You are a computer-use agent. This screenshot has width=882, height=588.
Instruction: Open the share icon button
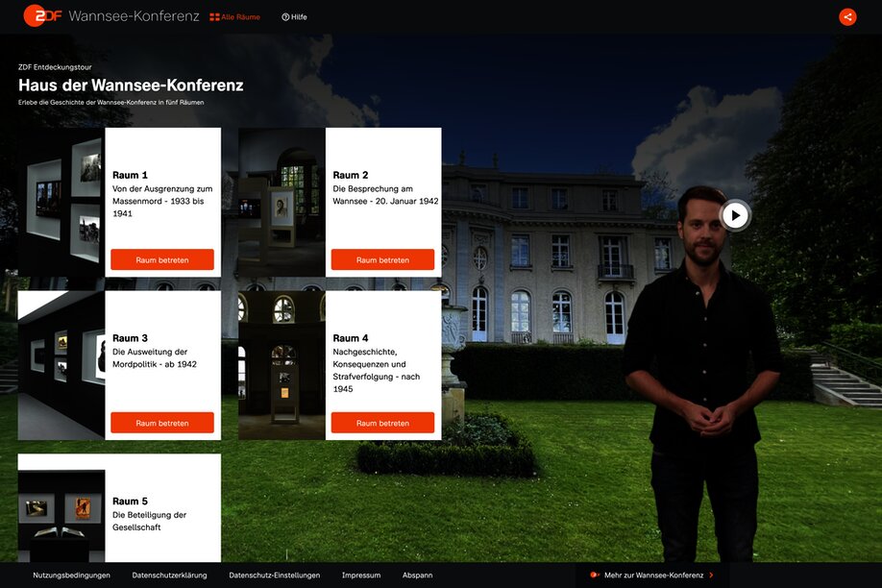point(847,17)
